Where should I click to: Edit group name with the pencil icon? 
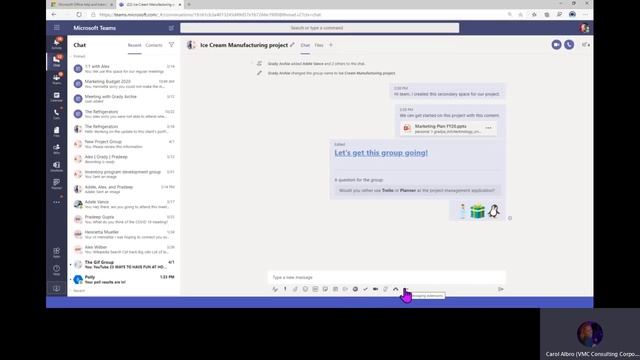[292, 45]
